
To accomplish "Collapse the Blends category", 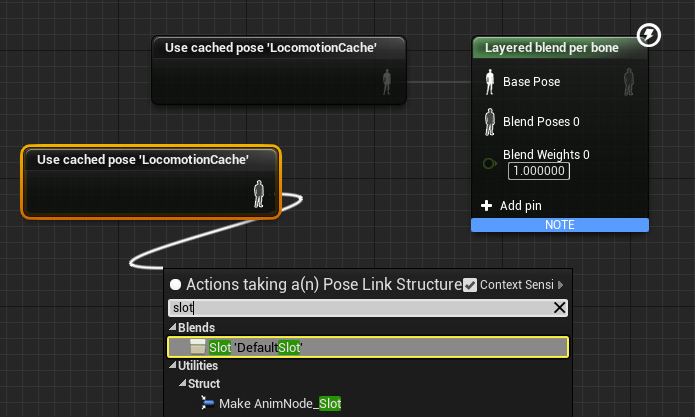I will pyautogui.click(x=173, y=327).
